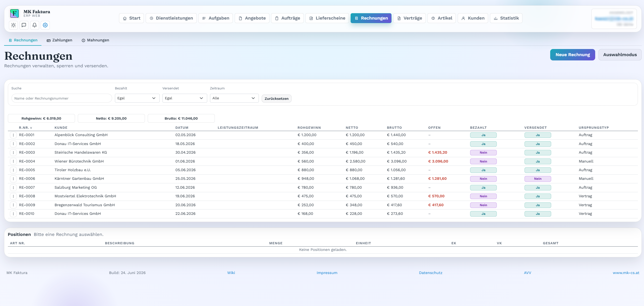
Task: Open the Verträge section
Action: tap(410, 18)
